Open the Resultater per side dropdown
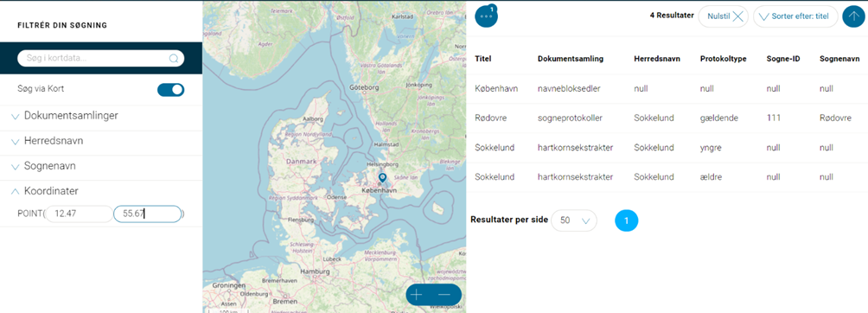The width and height of the screenshot is (868, 313). [x=574, y=220]
